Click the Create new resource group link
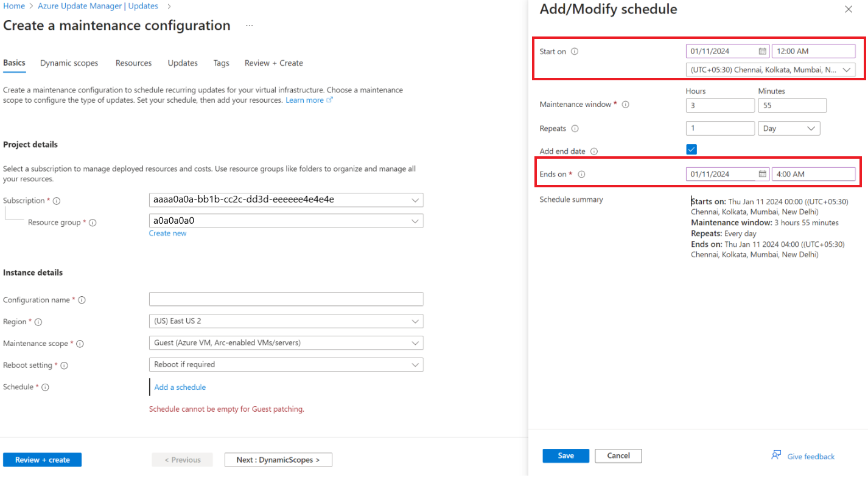This screenshot has height=478, width=868. (167, 234)
